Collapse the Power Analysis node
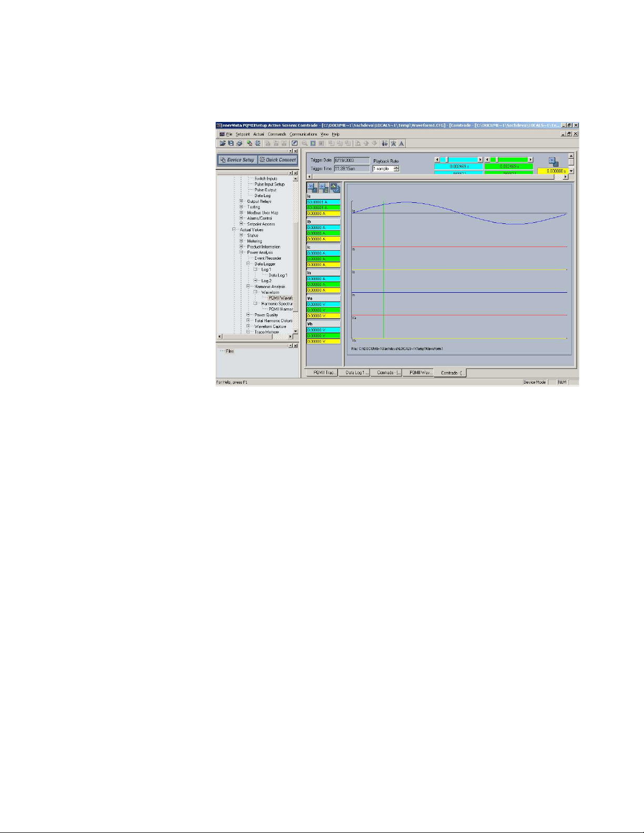The width and height of the screenshot is (644, 833). [241, 252]
